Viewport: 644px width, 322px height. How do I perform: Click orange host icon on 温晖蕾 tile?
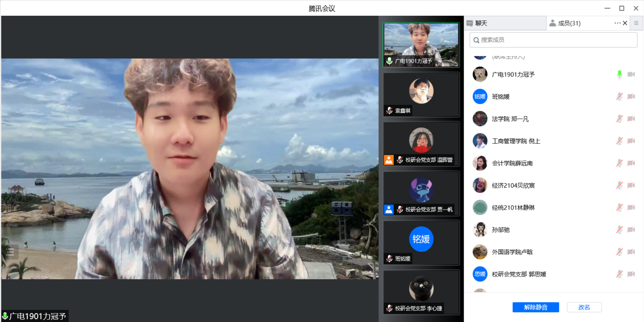click(x=389, y=160)
